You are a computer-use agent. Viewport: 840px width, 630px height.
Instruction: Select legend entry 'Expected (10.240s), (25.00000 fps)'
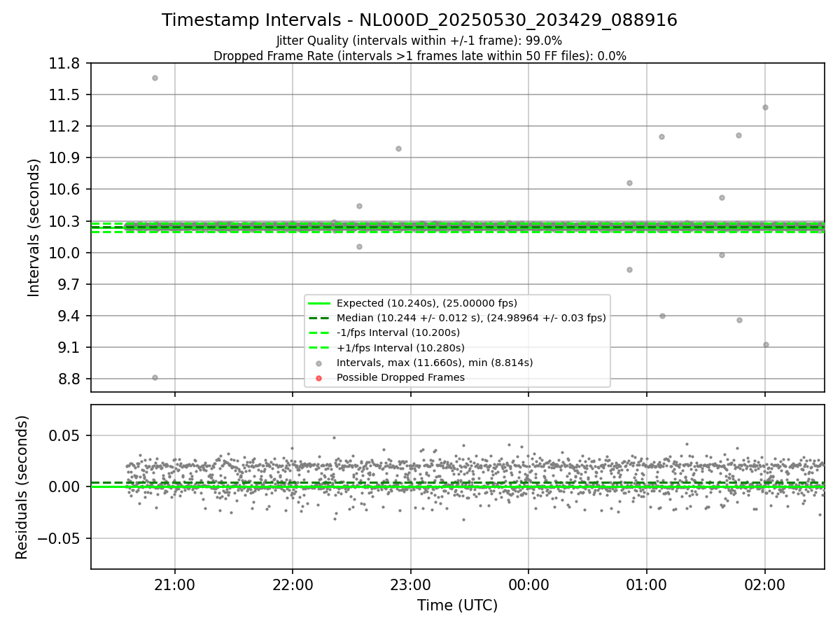tap(426, 303)
